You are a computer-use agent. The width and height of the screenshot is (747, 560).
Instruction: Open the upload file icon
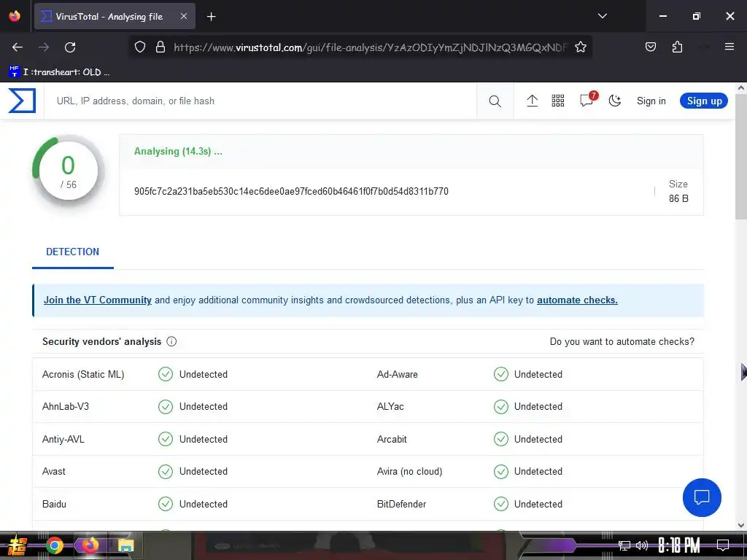point(532,101)
